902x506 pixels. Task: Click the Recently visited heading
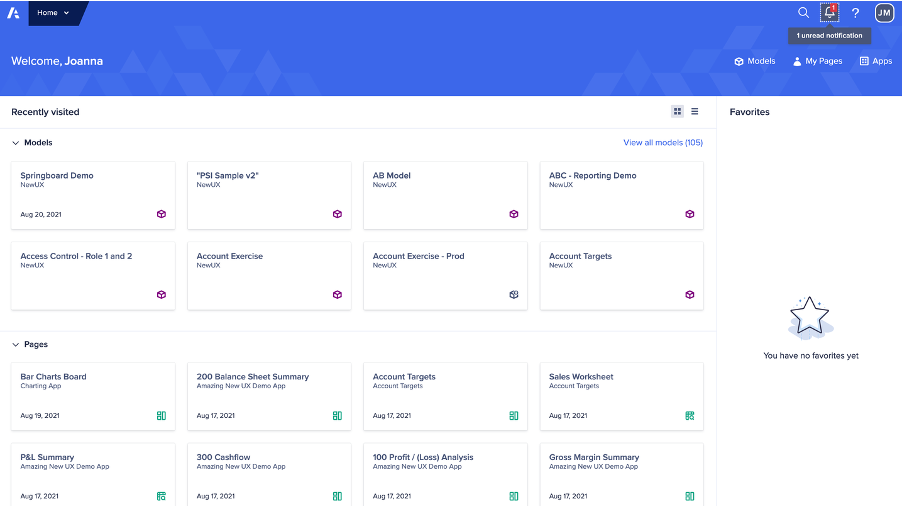(45, 112)
